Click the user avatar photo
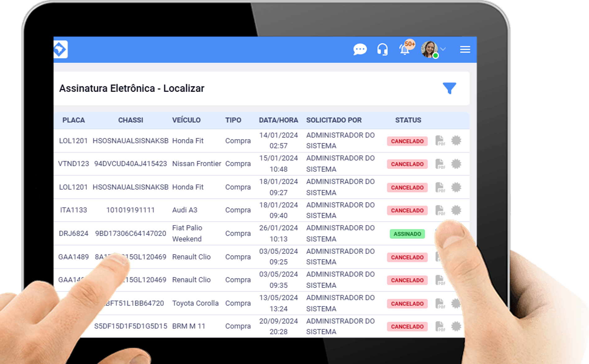Image resolution: width=589 pixels, height=364 pixels. pos(429,49)
